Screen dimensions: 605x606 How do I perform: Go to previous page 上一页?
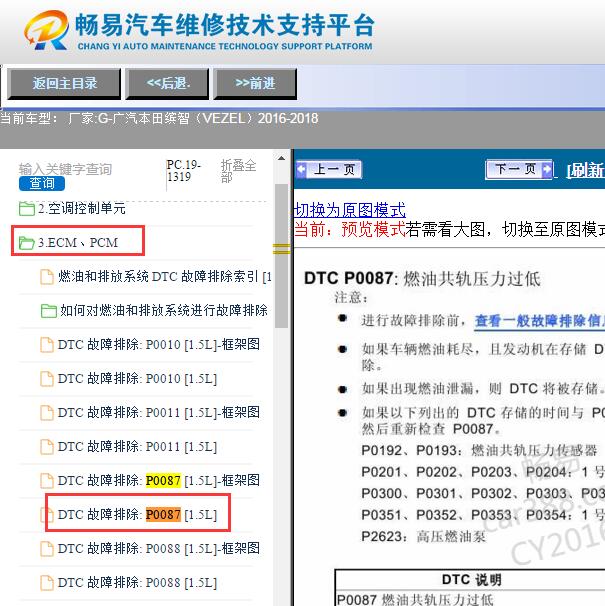329,169
